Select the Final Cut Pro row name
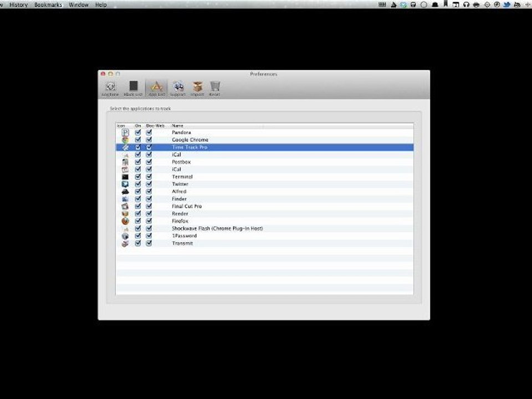This screenshot has height=399, width=532. click(187, 206)
